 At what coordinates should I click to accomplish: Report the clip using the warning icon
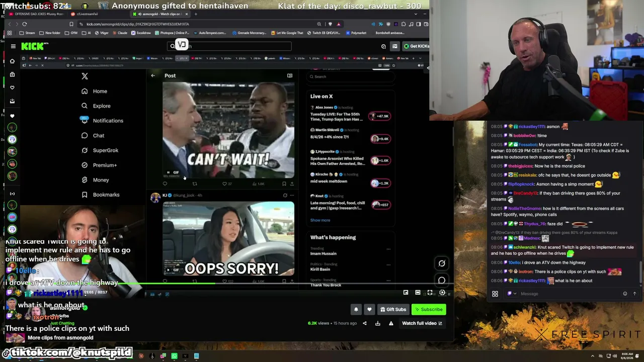pyautogui.click(x=391, y=323)
